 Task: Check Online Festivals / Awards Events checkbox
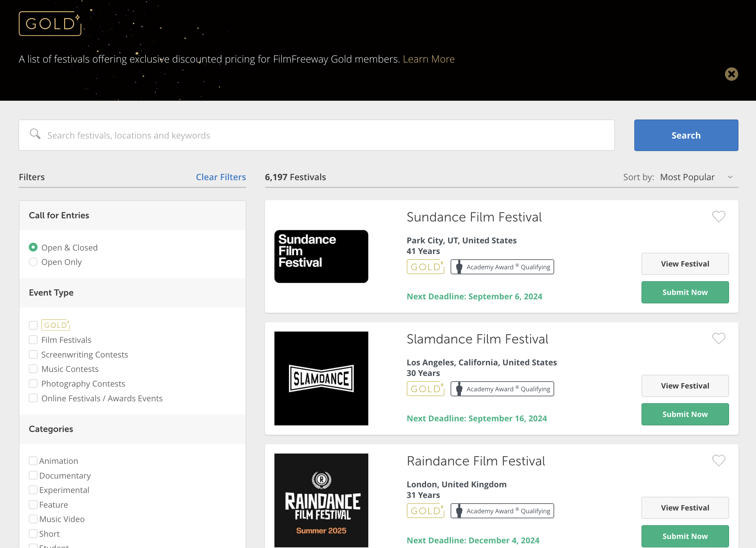(33, 398)
